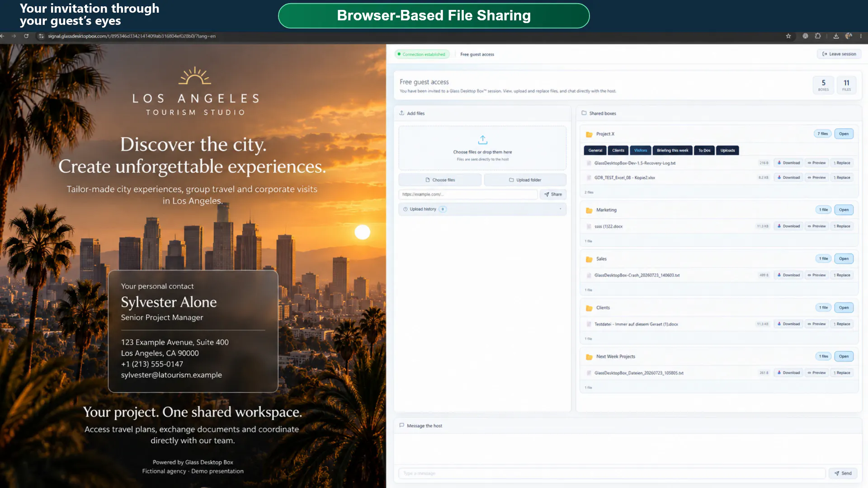Click the Sales folder icon

tap(589, 259)
